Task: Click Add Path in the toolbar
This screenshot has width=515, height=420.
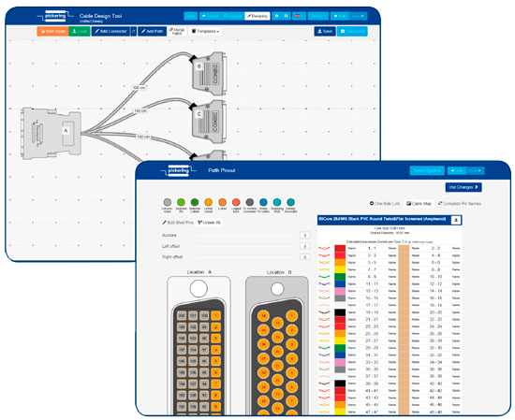Action: pyautogui.click(x=152, y=32)
